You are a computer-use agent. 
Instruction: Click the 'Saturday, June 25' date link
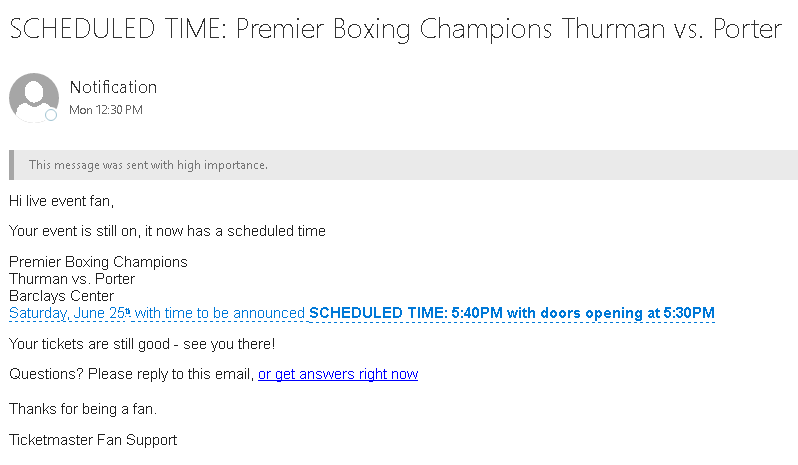[68, 313]
